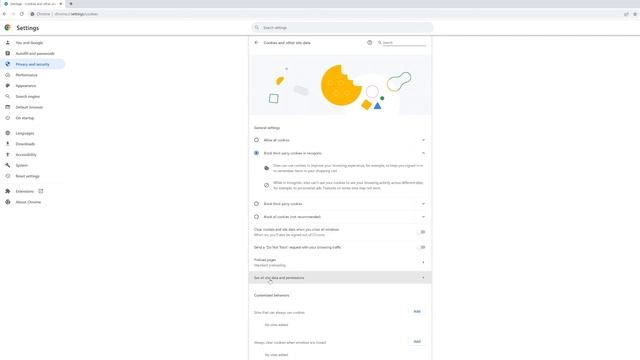
Task: Click the Downloads arrow icon
Action: point(7,144)
